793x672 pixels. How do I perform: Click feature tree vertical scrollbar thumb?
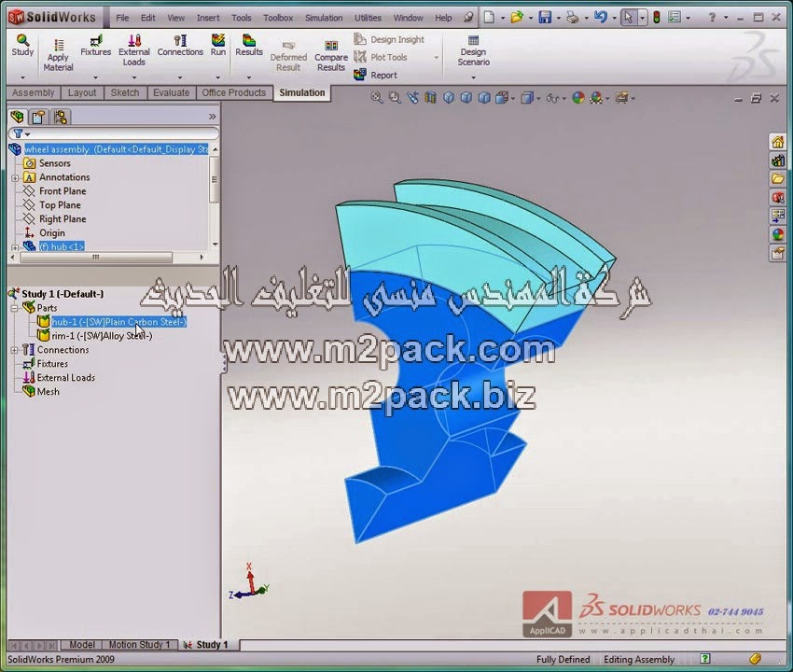[215, 179]
